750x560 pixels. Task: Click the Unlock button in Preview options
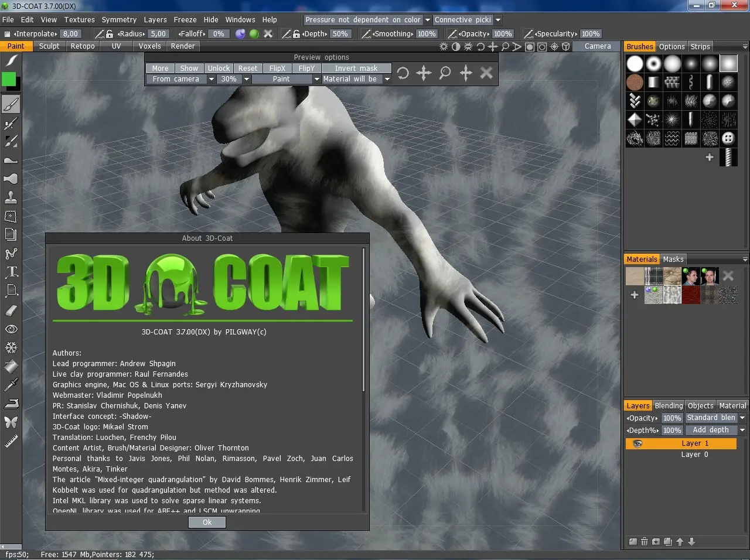point(219,69)
